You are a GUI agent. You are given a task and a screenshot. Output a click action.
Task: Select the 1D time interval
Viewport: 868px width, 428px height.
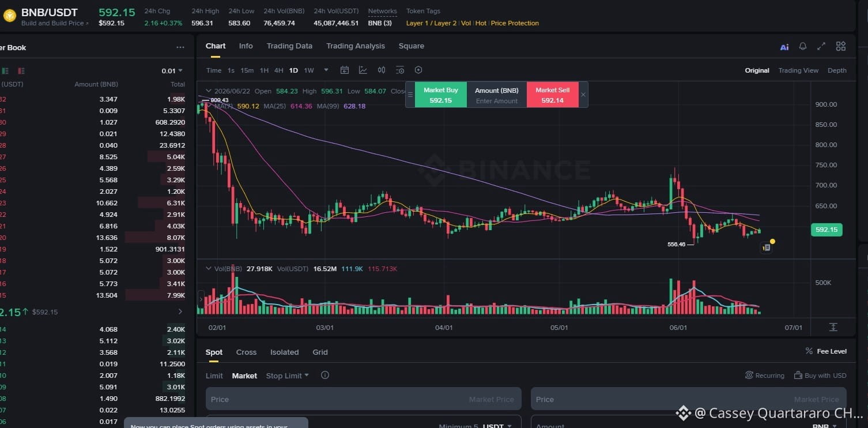tap(293, 70)
